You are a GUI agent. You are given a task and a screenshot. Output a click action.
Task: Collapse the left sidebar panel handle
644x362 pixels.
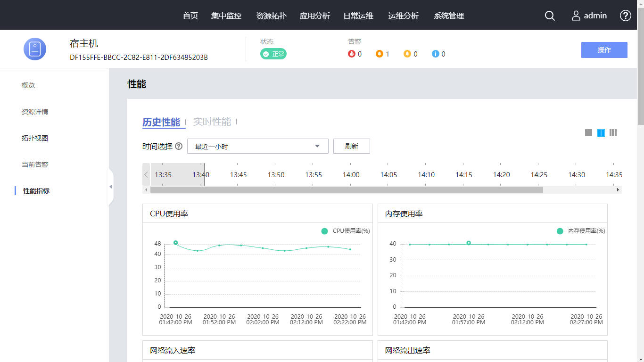tap(111, 187)
